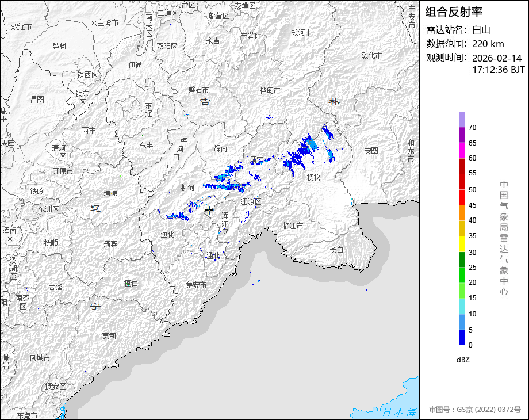The image size is (529, 420).
Task: Click the 柳河 map label
Action: click(187, 188)
